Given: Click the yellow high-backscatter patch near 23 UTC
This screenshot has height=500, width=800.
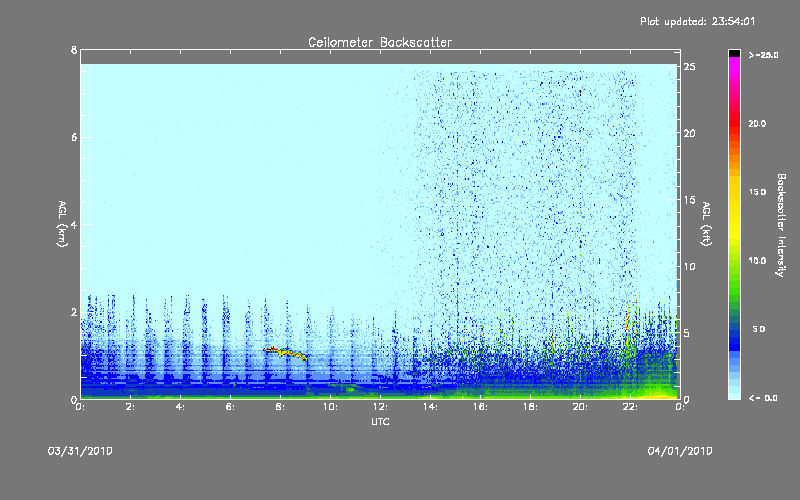Looking at the screenshot, I should pyautogui.click(x=657, y=396).
